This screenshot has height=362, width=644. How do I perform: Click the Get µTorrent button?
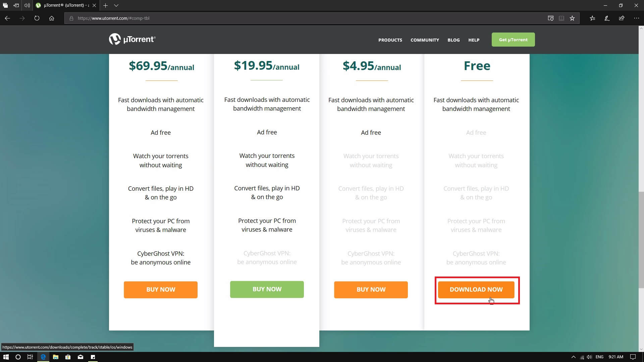click(513, 40)
